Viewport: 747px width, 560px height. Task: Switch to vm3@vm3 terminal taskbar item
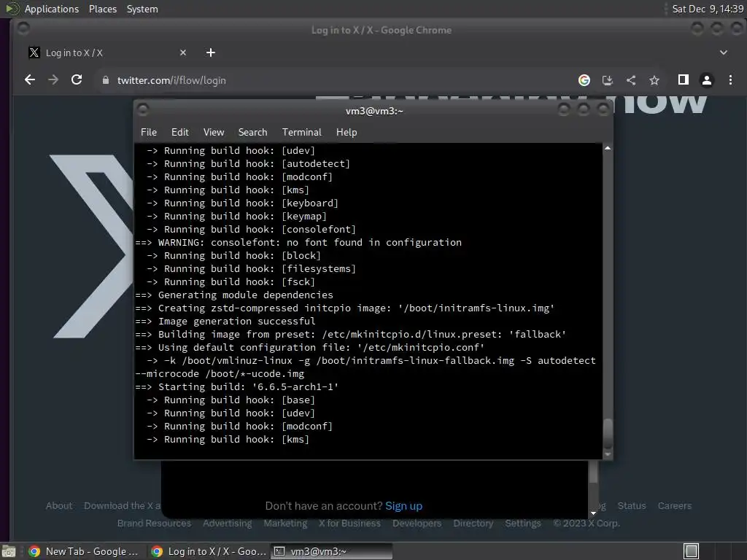pos(332,551)
